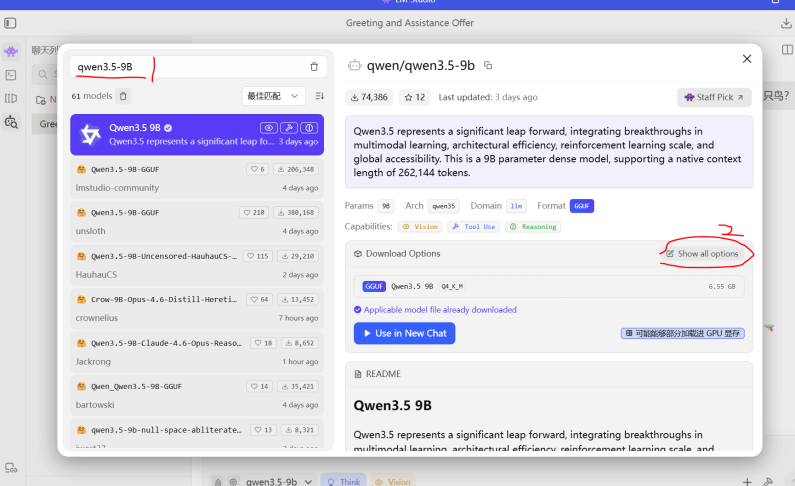Toggle the left sidebar panel icon

[x=10, y=23]
